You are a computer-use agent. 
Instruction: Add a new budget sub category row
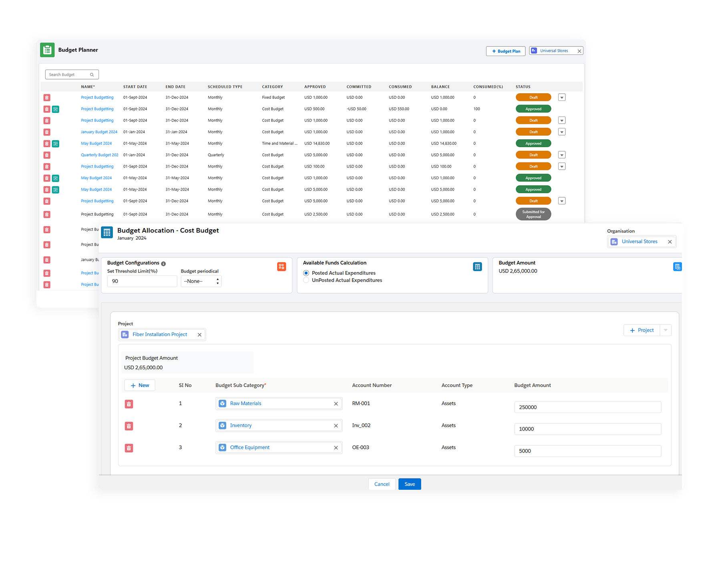(x=139, y=385)
